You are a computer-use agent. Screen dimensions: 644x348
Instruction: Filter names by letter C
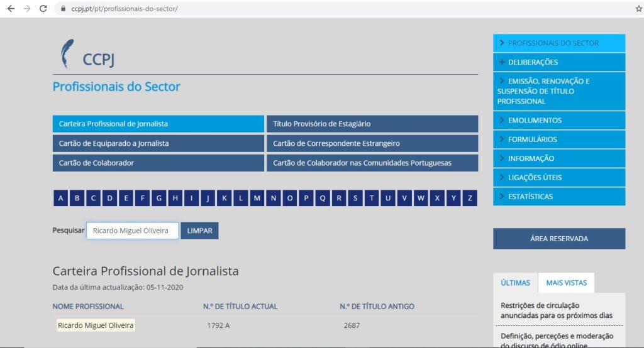93,198
